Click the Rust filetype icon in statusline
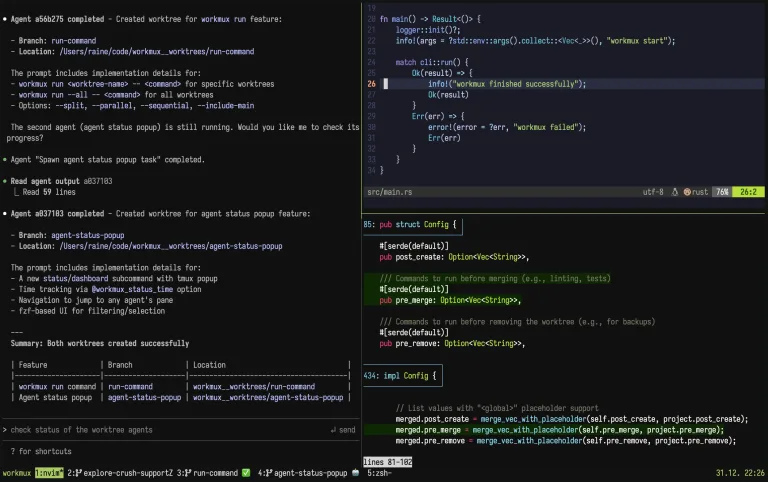The width and height of the screenshot is (768, 482). tap(687, 192)
